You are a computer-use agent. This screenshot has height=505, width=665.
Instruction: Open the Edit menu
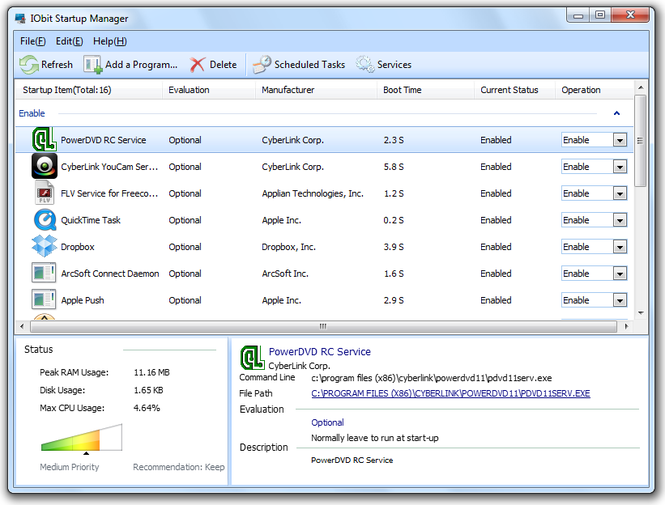(x=69, y=41)
